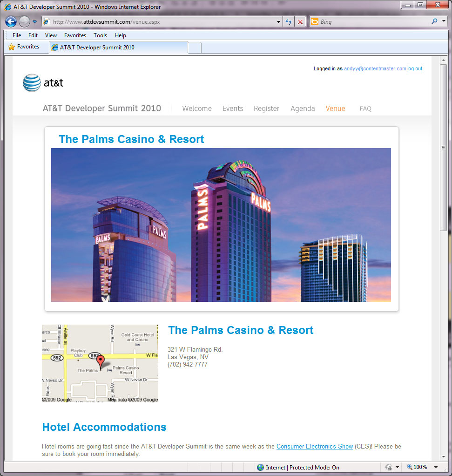The width and height of the screenshot is (452, 476).
Task: Go to the Register page link
Action: pos(266,109)
